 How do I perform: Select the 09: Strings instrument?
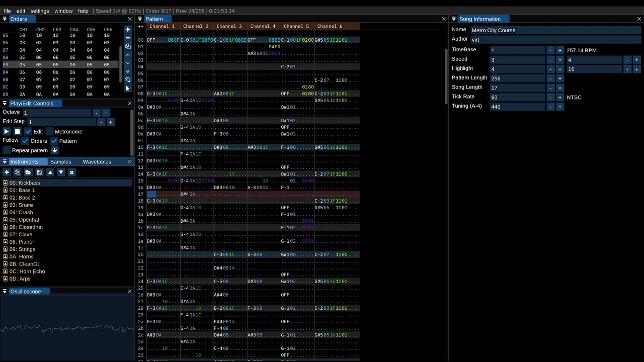tap(67, 249)
